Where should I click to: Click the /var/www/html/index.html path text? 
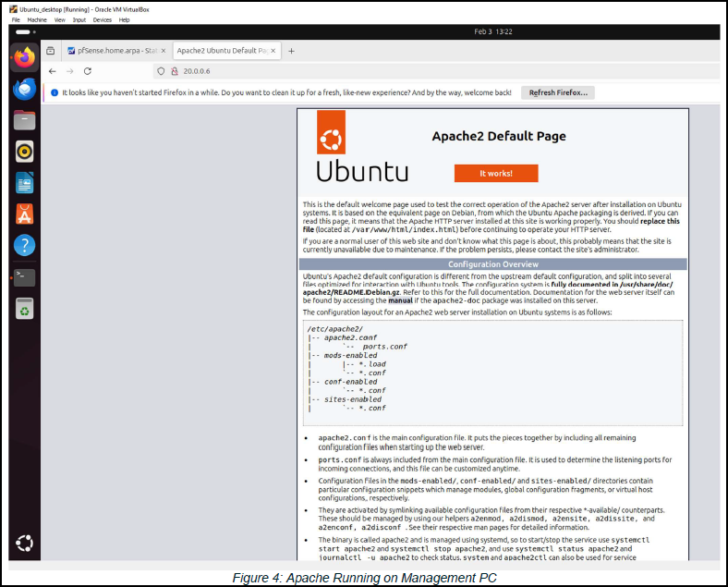pyautogui.click(x=405, y=229)
